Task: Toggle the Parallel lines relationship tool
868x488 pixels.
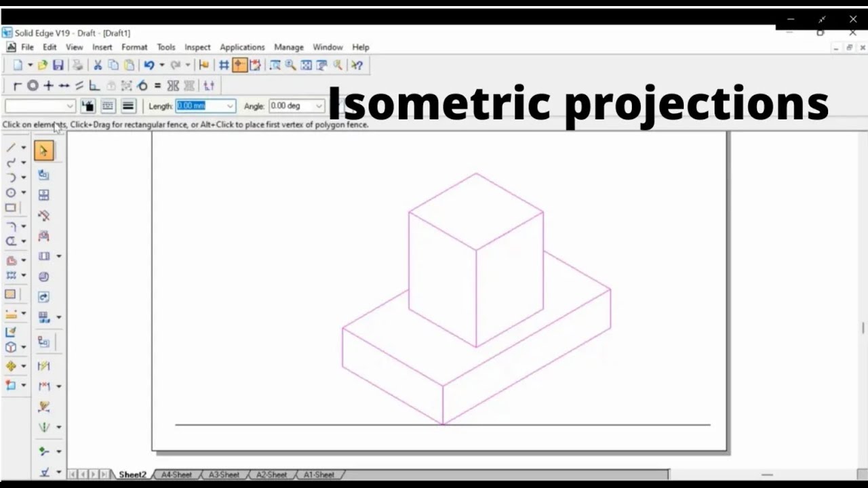Action: [79, 85]
